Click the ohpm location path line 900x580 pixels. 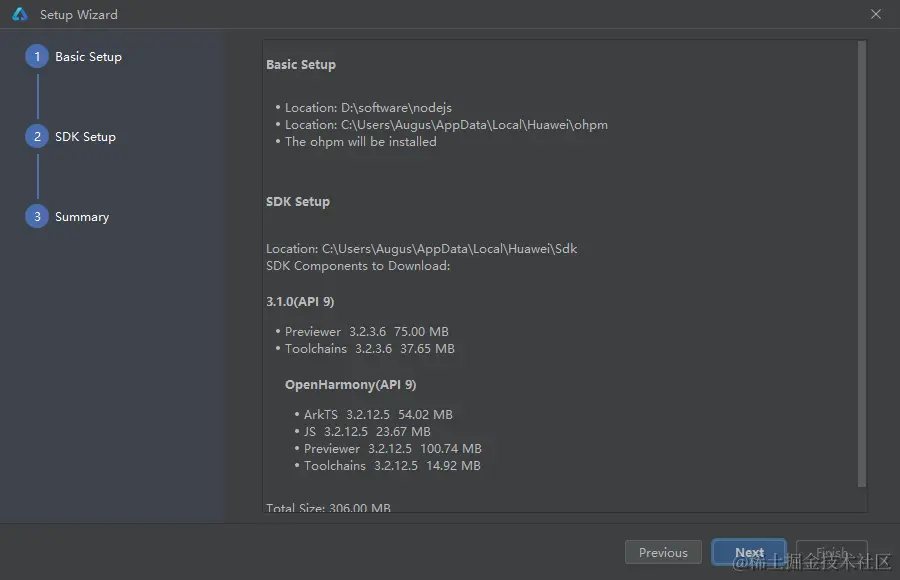pos(446,125)
